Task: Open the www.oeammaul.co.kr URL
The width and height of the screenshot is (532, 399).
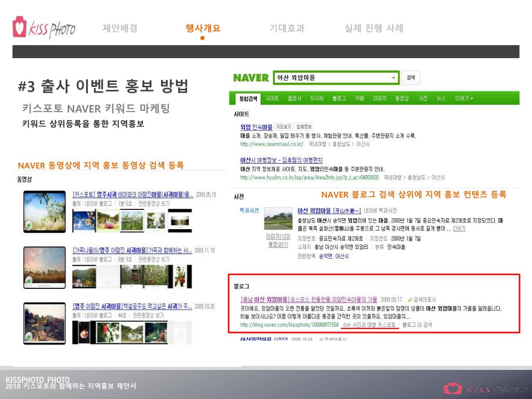Action: point(272,144)
